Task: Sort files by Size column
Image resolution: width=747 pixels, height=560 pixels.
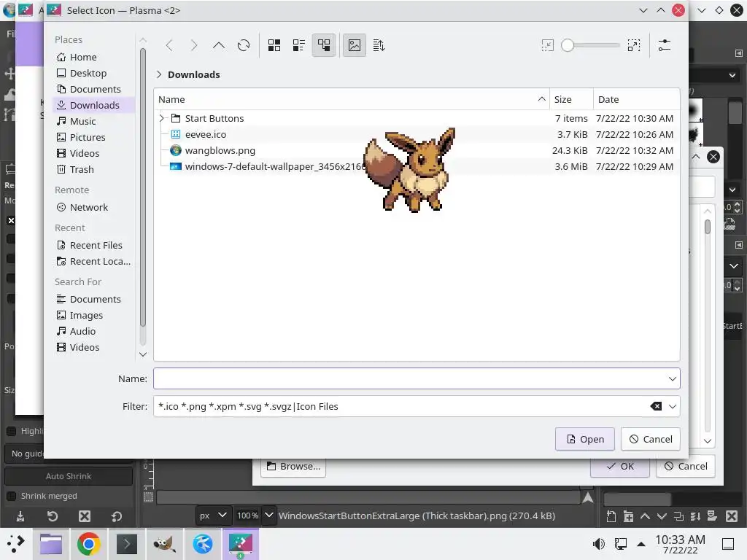Action: [x=571, y=99]
